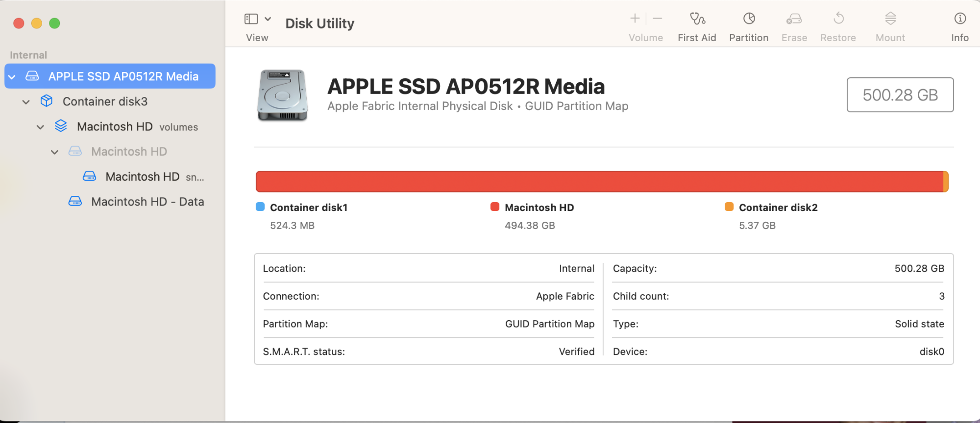The image size is (980, 423).
Task: Click the Connection Apple Fabric value
Action: [x=565, y=296]
